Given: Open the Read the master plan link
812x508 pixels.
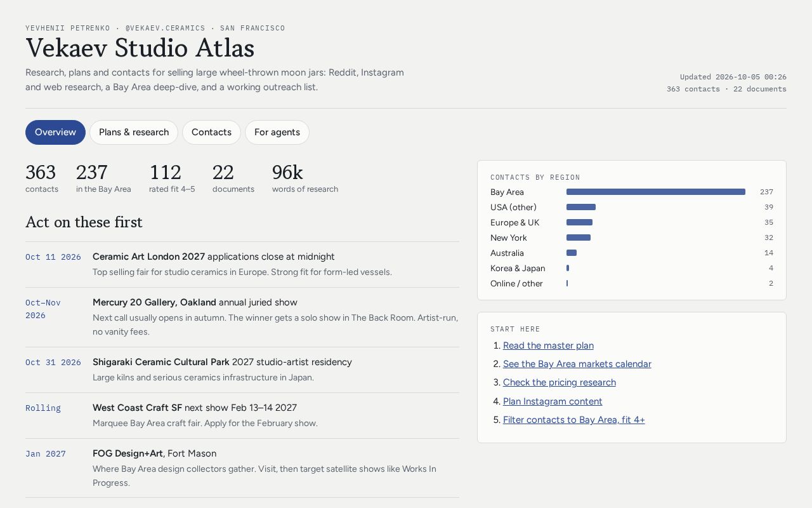Looking at the screenshot, I should click(548, 345).
